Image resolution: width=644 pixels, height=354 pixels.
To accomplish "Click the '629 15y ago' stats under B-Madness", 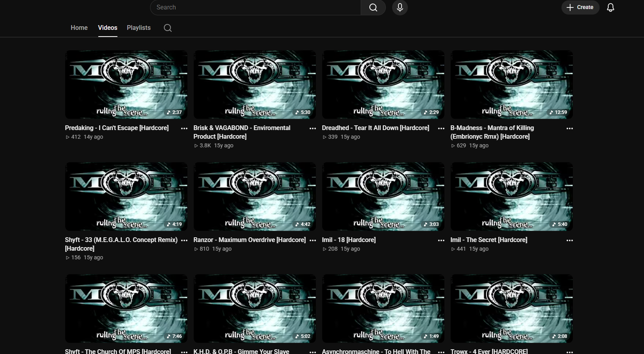I will (x=470, y=146).
